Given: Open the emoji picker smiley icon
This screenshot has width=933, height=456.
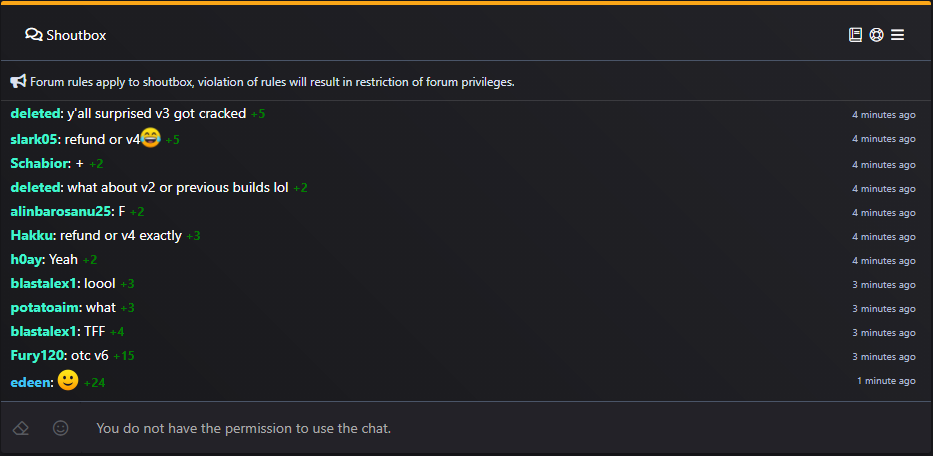Looking at the screenshot, I should 61,428.
